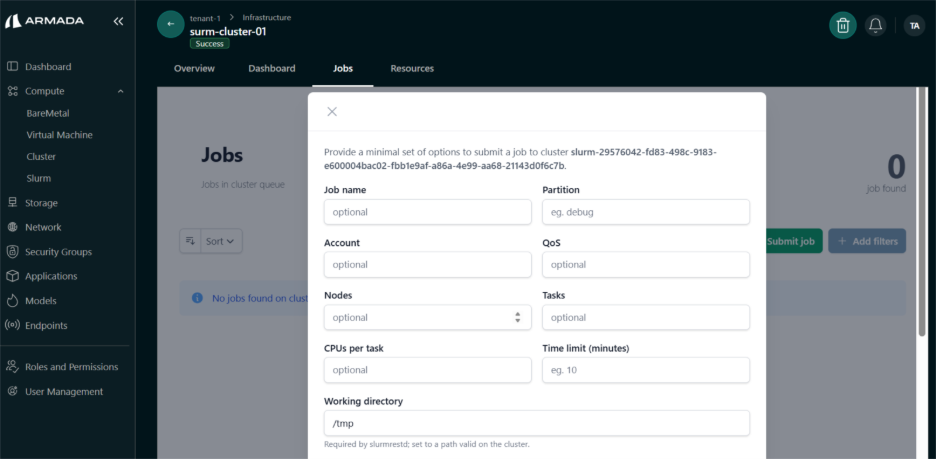Select Slurm under Compute

tap(38, 178)
